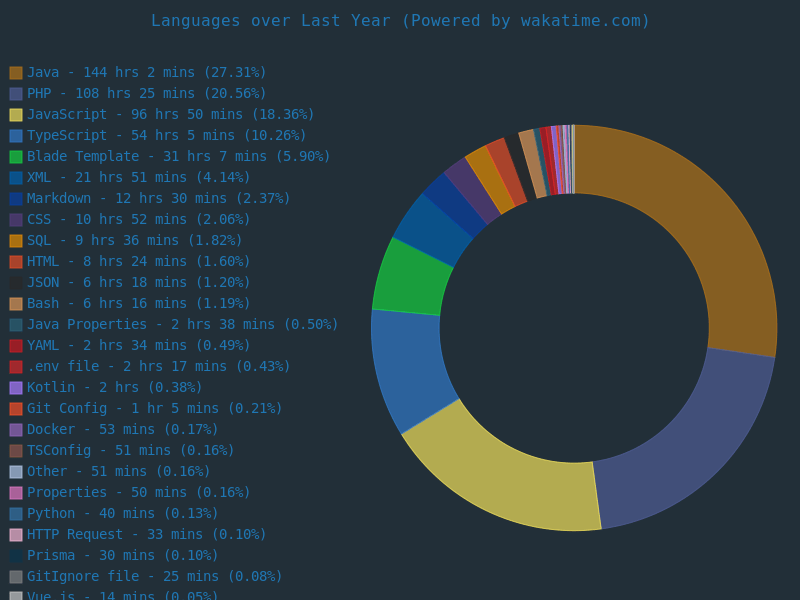The image size is (800, 600).
Task: Click the chart title mentioning wakatime.com
Action: 400,20
